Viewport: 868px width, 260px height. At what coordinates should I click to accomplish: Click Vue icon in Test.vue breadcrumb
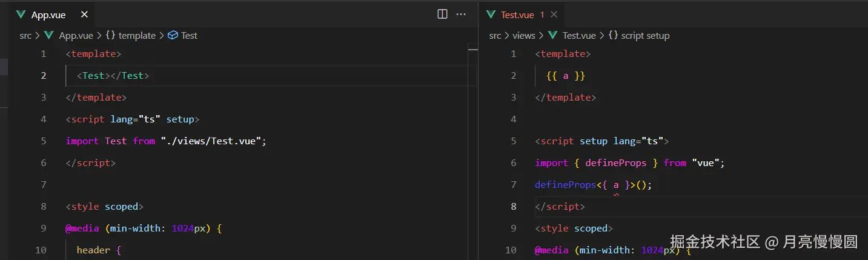pos(552,36)
